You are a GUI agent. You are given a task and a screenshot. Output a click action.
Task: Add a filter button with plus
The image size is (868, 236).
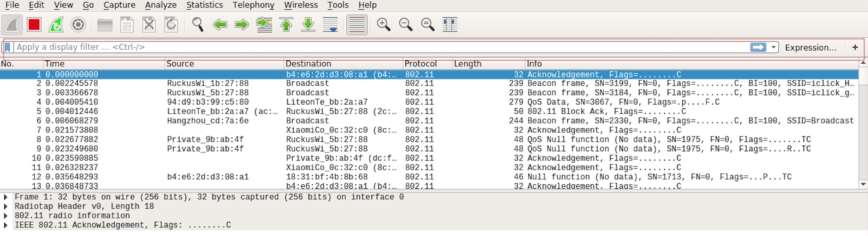855,47
